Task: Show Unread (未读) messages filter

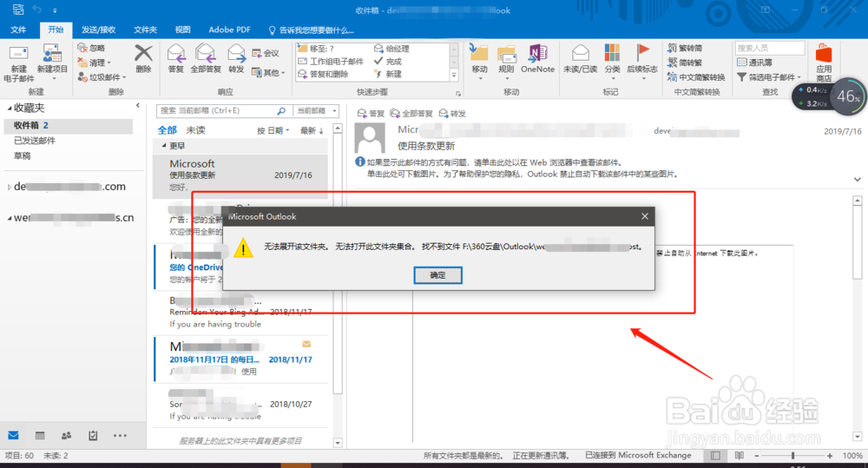Action: tap(195, 130)
